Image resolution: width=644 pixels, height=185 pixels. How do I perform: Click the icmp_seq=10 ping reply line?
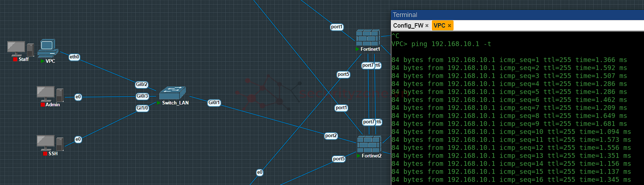[x=511, y=132]
